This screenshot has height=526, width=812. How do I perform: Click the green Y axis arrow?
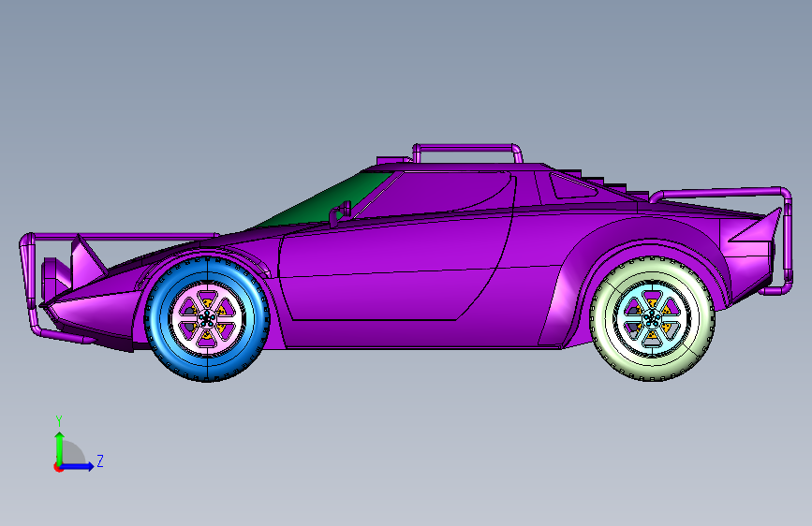[59, 446]
